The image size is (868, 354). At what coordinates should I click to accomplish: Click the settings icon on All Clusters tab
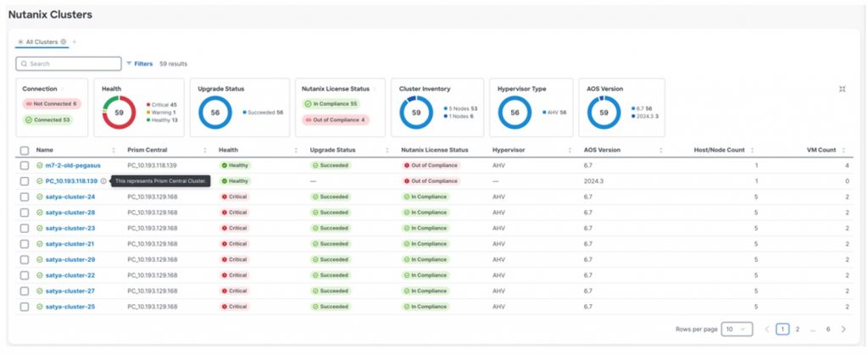pos(64,41)
